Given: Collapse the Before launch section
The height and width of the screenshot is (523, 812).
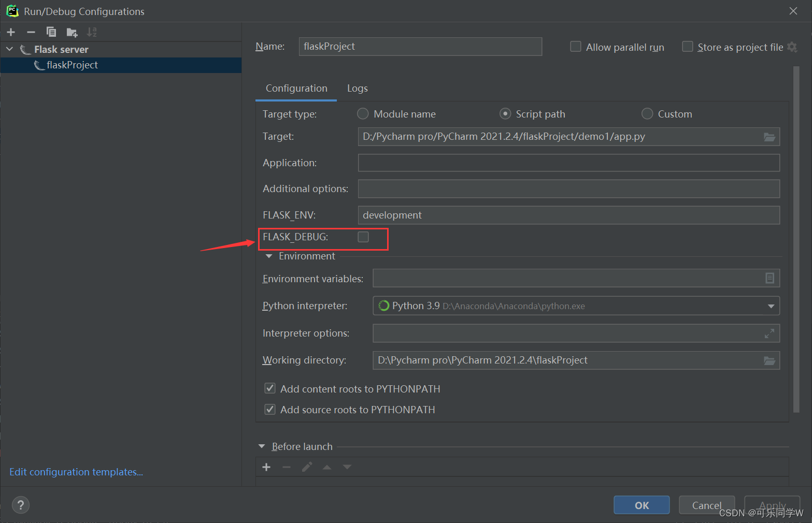Looking at the screenshot, I should (262, 446).
